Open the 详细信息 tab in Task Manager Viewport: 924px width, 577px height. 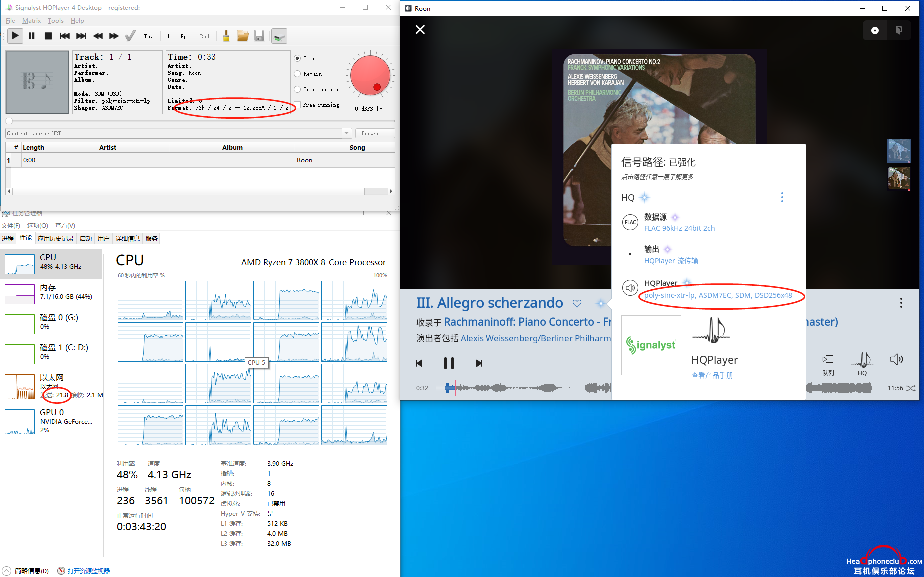tap(128, 239)
